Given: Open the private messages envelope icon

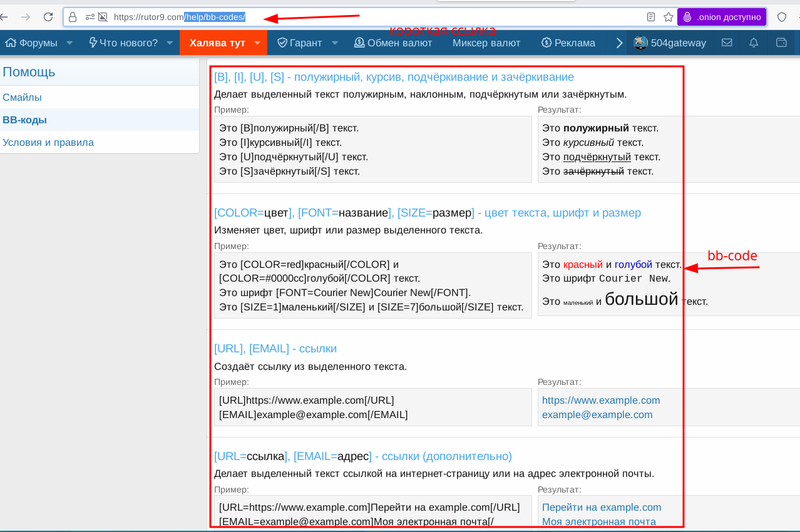Looking at the screenshot, I should (x=727, y=43).
